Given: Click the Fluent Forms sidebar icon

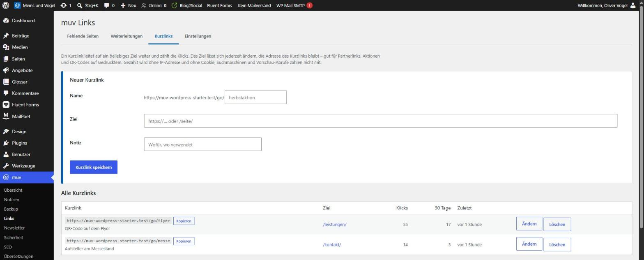Looking at the screenshot, I should click(x=6, y=105).
